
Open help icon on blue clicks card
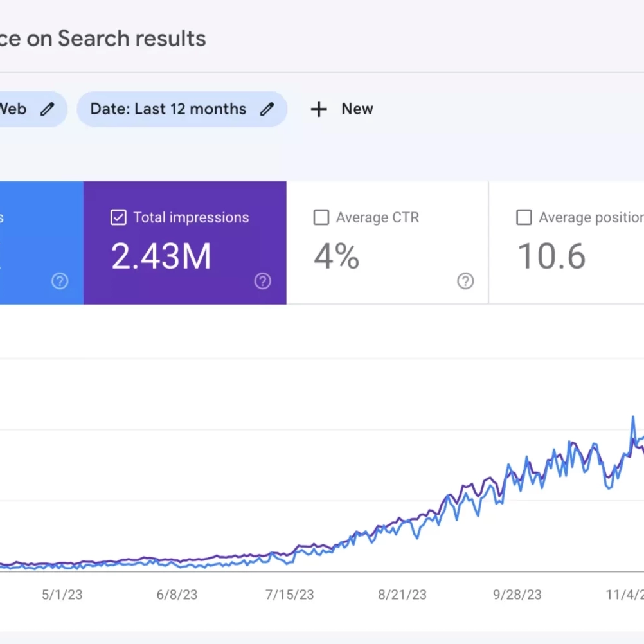pyautogui.click(x=60, y=281)
